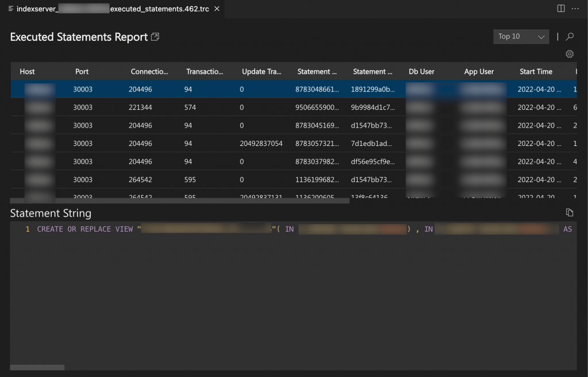Click transaction value 574
This screenshot has width=588, height=377.
pyautogui.click(x=189, y=107)
